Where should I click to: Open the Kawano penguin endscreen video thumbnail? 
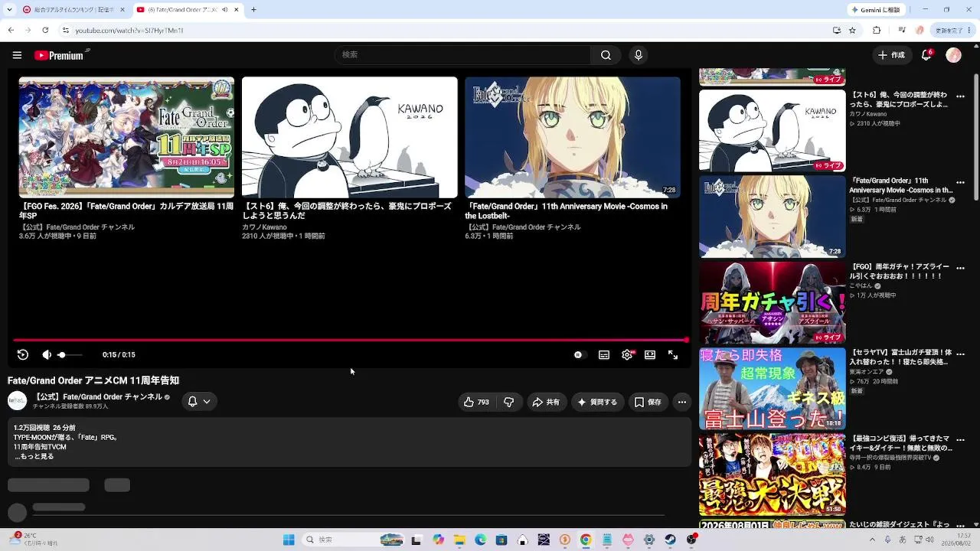pyautogui.click(x=350, y=137)
